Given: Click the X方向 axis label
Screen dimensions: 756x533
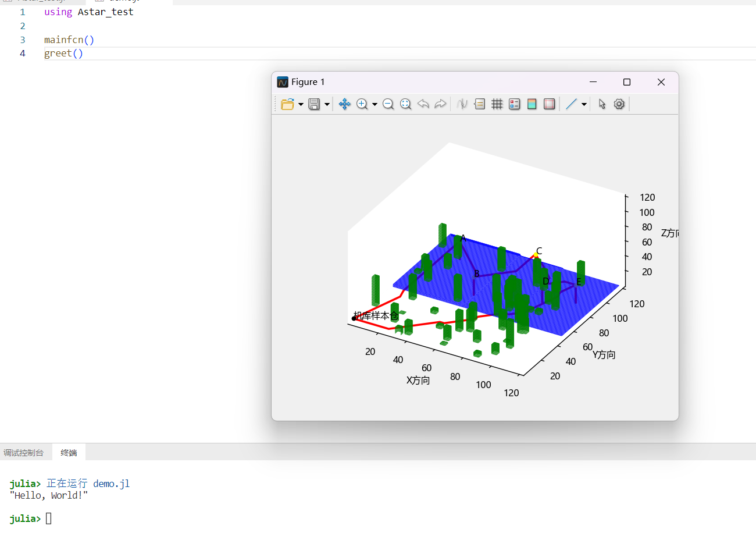Looking at the screenshot, I should point(418,381).
